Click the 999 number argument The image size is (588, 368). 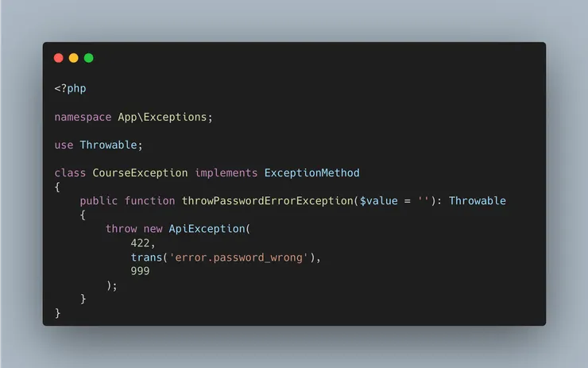click(140, 271)
